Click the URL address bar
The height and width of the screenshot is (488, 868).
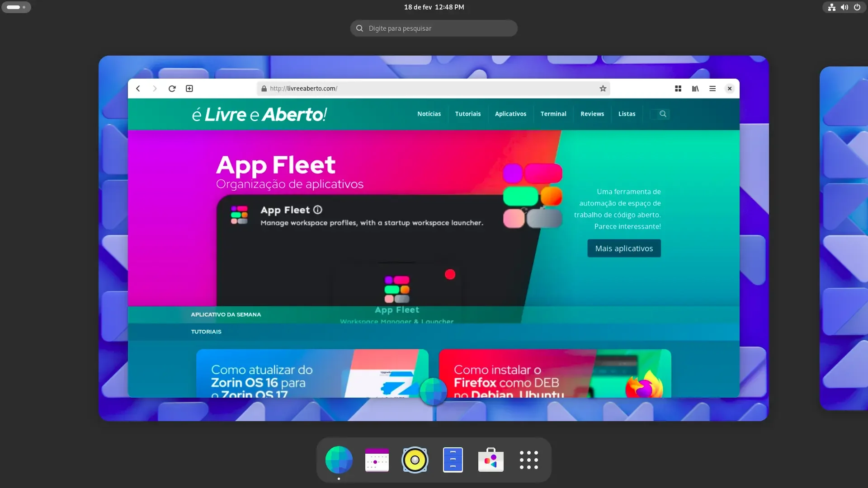434,89
